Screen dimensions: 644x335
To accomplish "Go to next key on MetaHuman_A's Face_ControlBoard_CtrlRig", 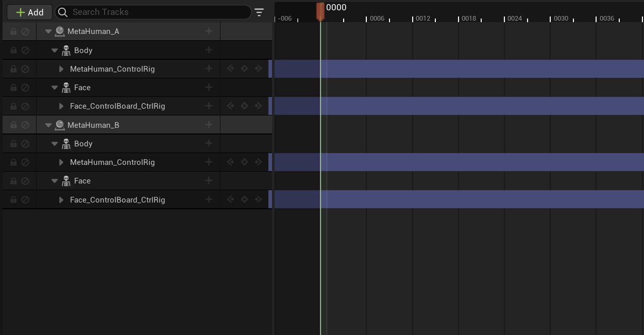I will point(258,106).
